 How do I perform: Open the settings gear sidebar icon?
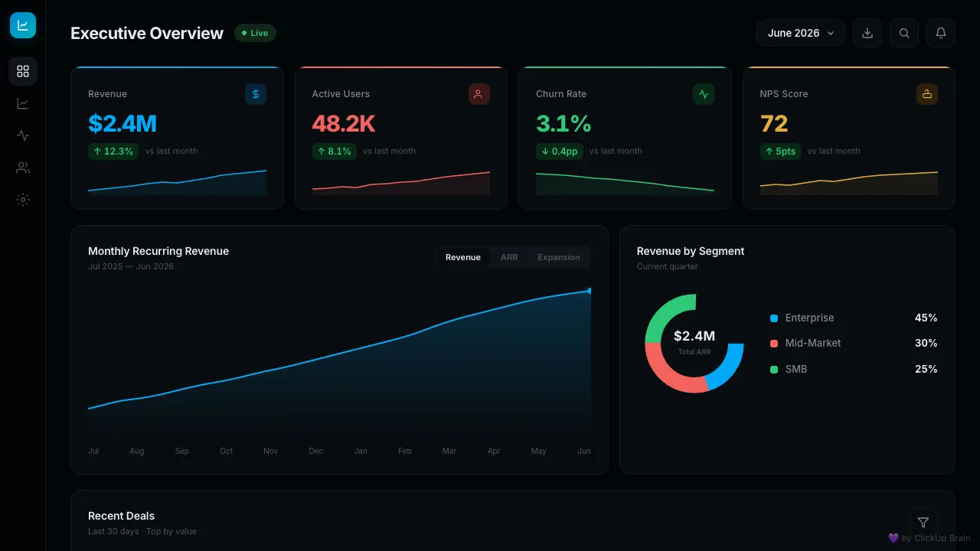(23, 200)
